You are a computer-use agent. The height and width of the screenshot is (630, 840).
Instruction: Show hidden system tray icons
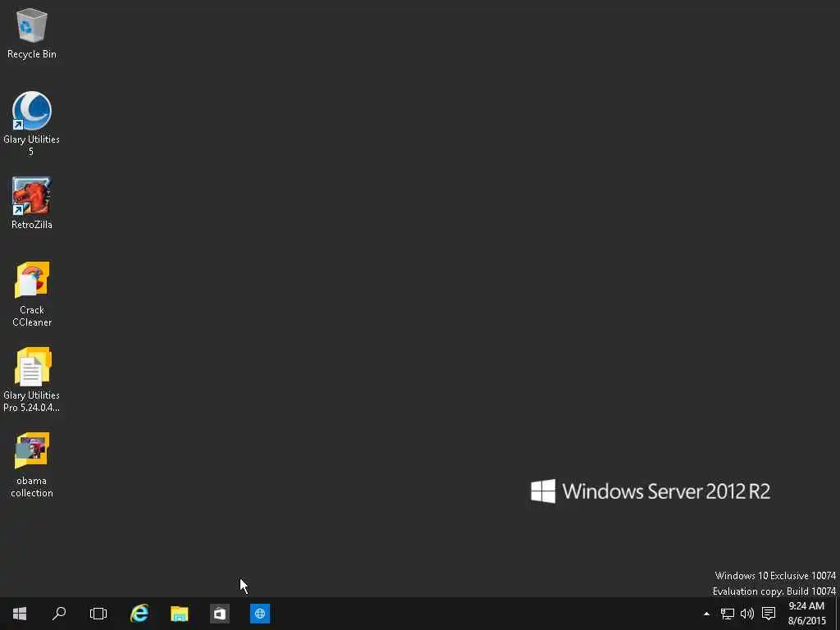tap(706, 614)
